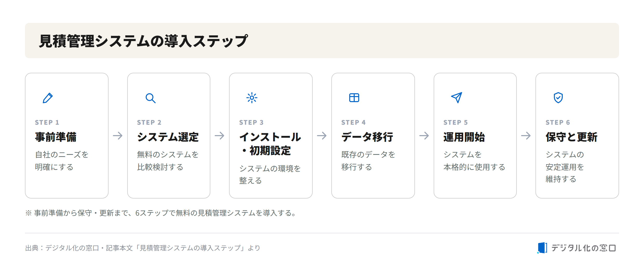The image size is (644, 278).
Task: Click the blue デジタル化の窓口 logo icon
Action: [x=542, y=248]
